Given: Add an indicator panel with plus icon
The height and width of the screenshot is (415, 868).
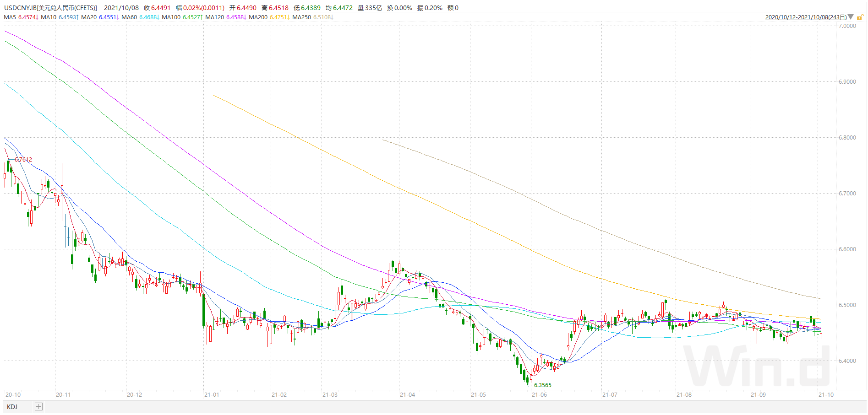Looking at the screenshot, I should [38, 407].
